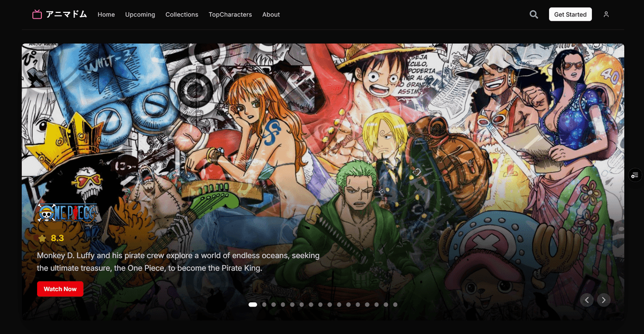This screenshot has width=644, height=334.
Task: Open the About page
Action: pyautogui.click(x=271, y=14)
